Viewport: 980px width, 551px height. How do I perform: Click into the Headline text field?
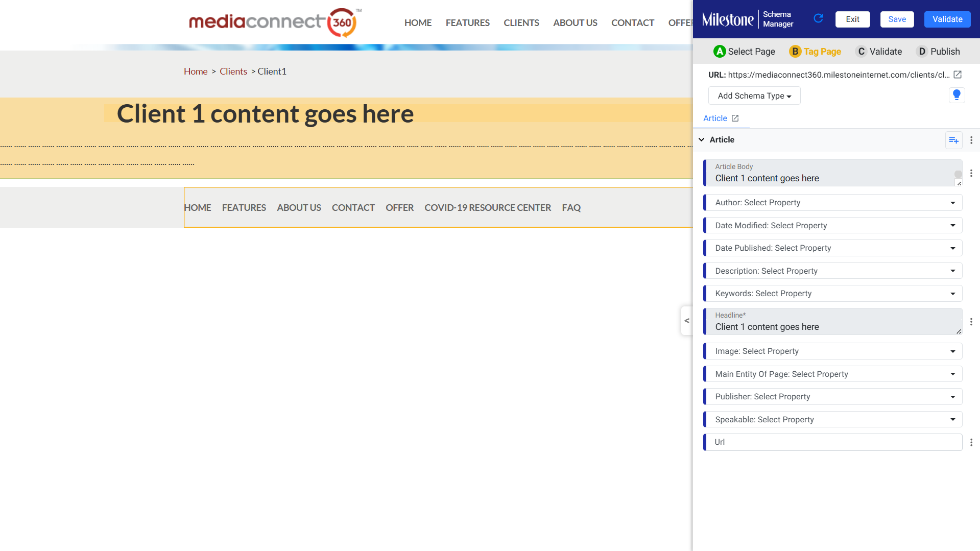[833, 322]
